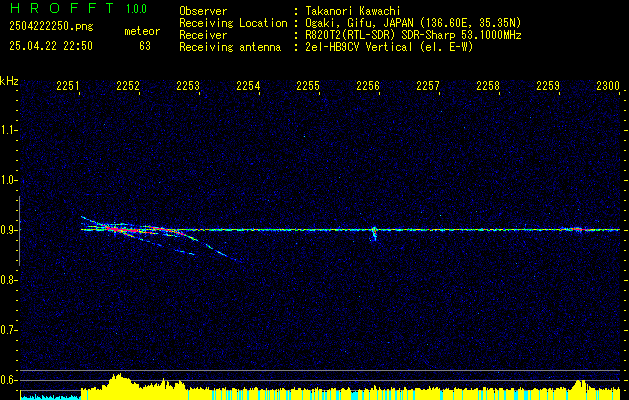
Task: Click the 2el-HB9CV Vertical antenna value
Action: (389, 47)
